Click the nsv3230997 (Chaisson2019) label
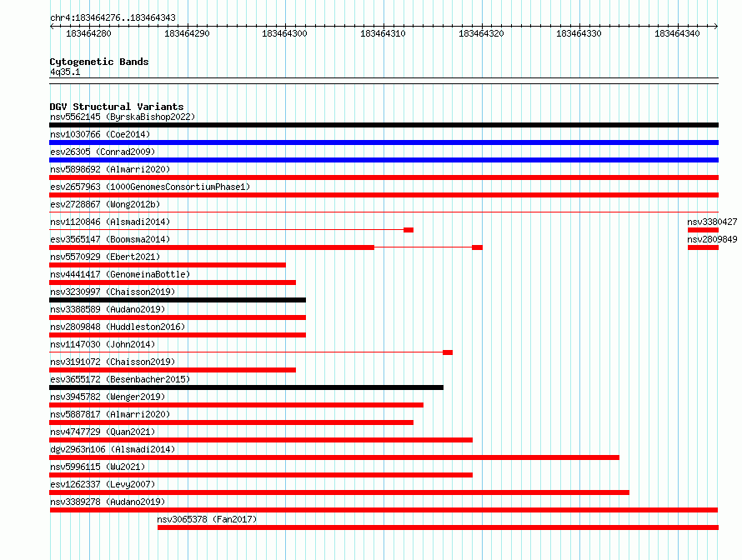 click(x=113, y=292)
